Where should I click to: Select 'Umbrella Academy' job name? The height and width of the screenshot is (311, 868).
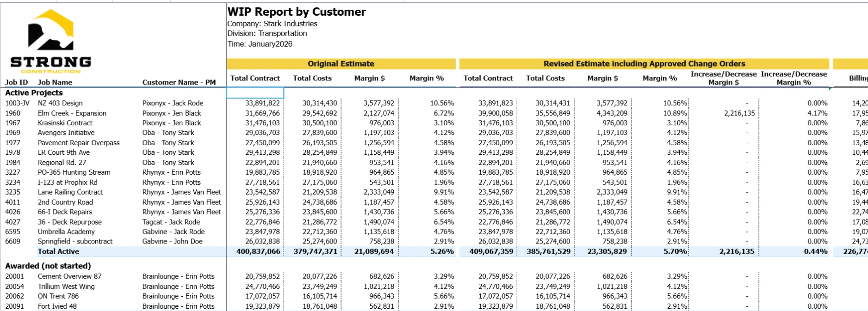66,232
